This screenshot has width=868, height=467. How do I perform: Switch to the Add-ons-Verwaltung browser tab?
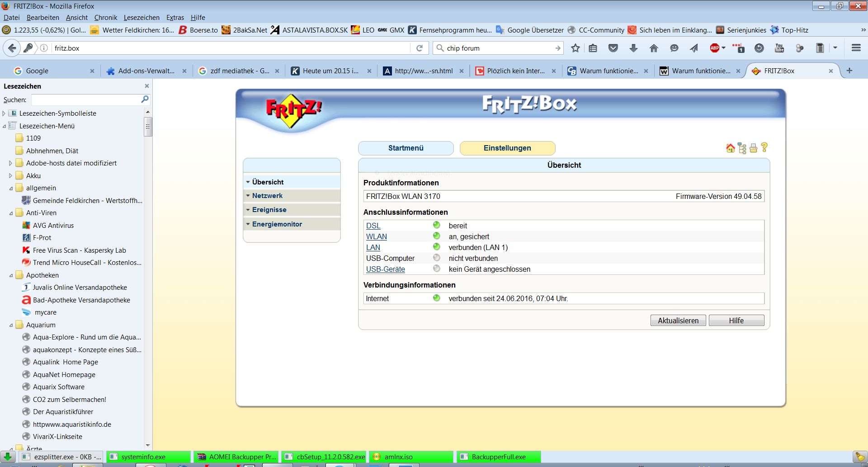click(x=146, y=71)
